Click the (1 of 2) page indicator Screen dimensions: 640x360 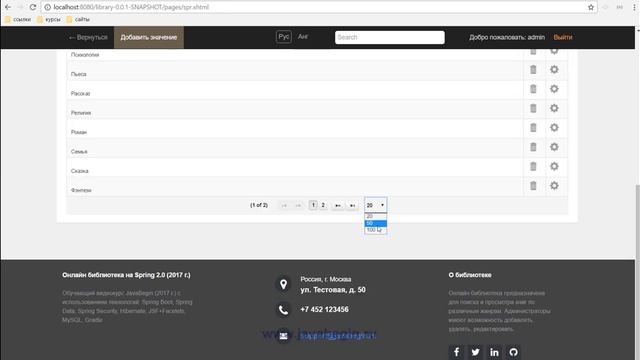(259, 205)
